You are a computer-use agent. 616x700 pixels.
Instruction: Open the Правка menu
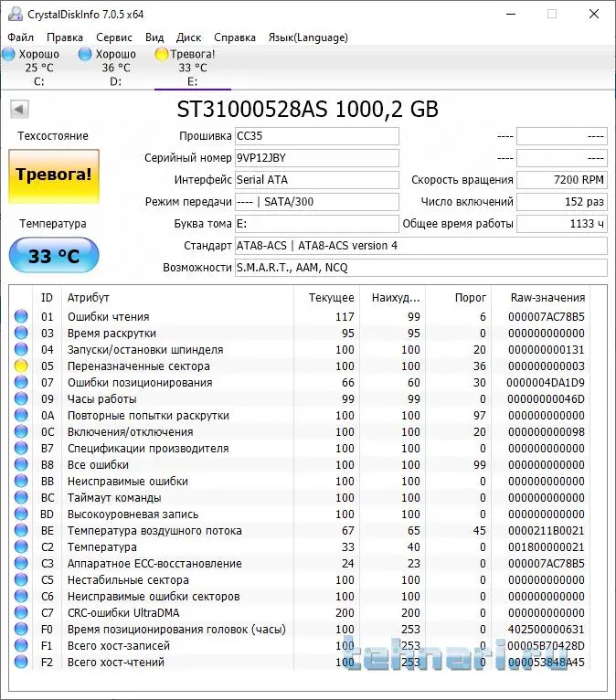[65, 37]
